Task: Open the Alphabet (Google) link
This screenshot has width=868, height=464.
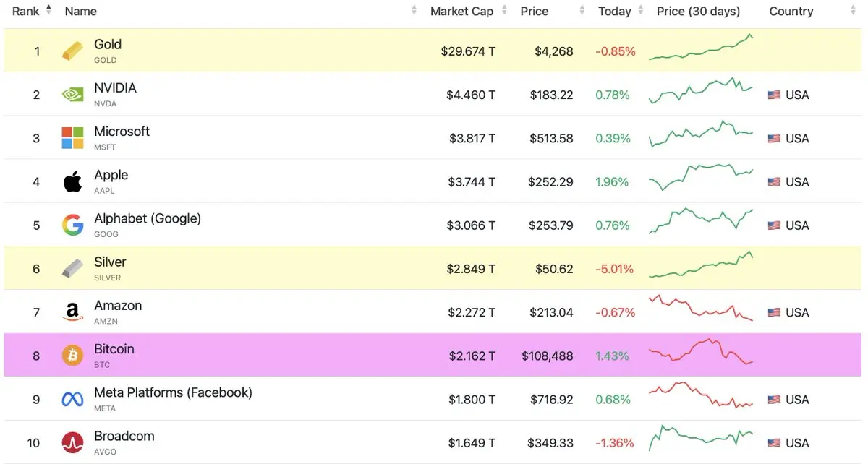Action: pyautogui.click(x=148, y=219)
